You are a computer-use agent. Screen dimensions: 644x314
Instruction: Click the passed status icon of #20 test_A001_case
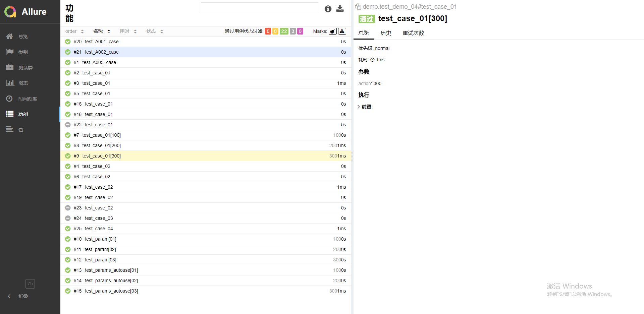(x=68, y=42)
